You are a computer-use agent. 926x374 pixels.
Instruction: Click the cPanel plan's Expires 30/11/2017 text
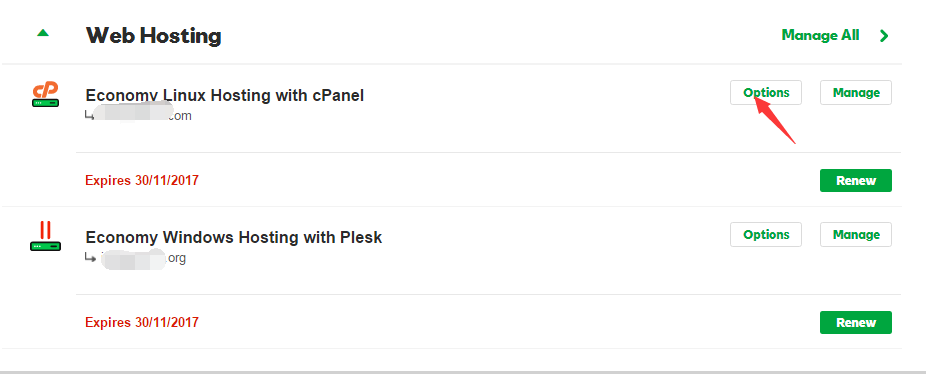[142, 180]
